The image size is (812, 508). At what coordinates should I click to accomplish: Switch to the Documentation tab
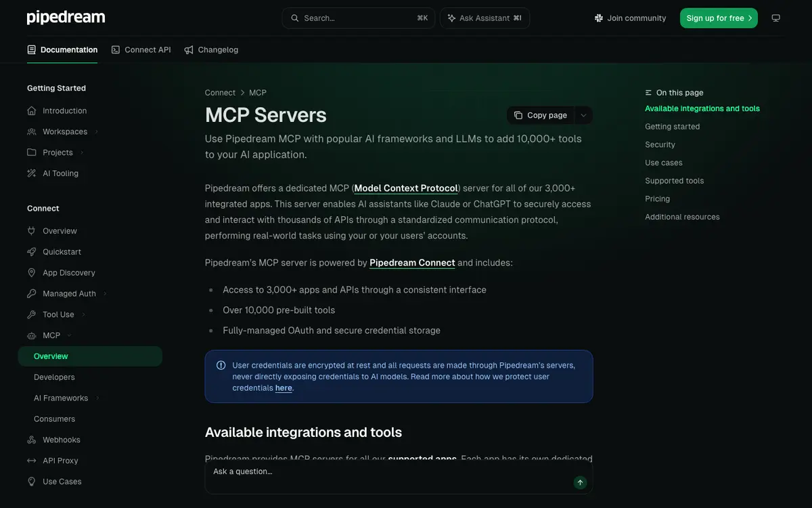pos(62,49)
